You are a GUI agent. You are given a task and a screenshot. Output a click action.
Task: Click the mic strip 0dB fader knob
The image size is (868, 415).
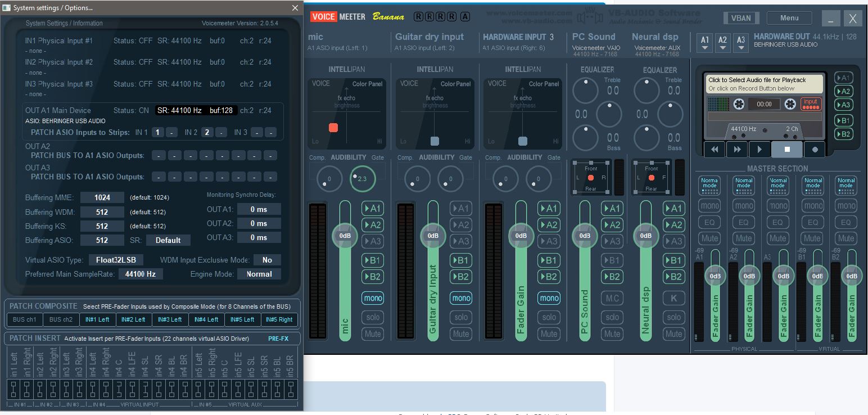point(345,236)
